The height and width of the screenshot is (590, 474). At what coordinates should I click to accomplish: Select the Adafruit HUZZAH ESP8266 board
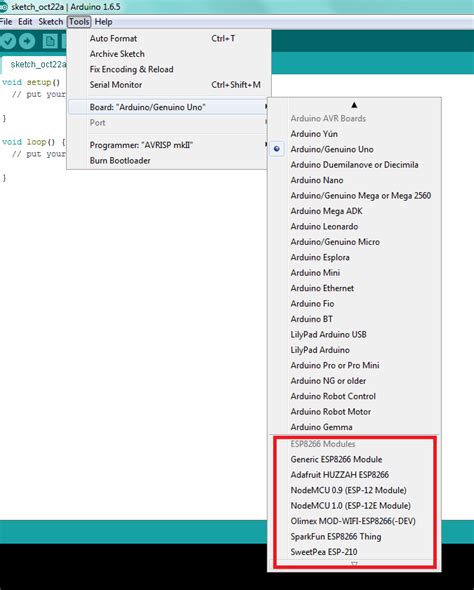(355, 474)
